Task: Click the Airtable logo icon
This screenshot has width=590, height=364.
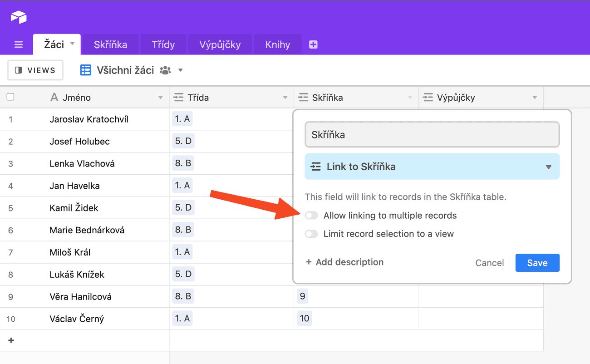Action: (19, 17)
